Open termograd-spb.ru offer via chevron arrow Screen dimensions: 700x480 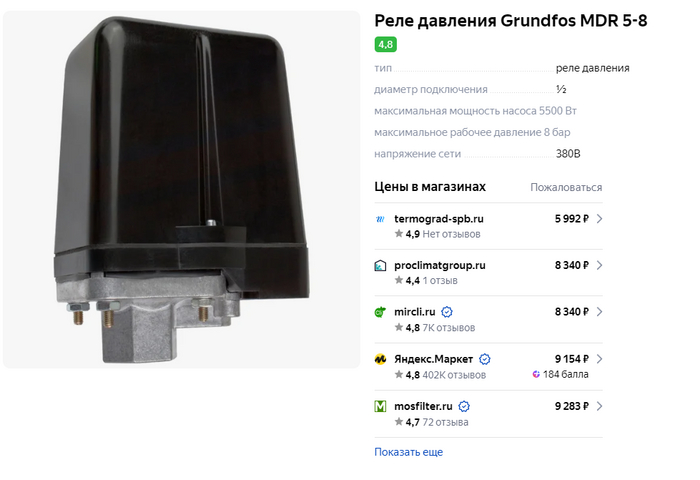[x=600, y=219]
